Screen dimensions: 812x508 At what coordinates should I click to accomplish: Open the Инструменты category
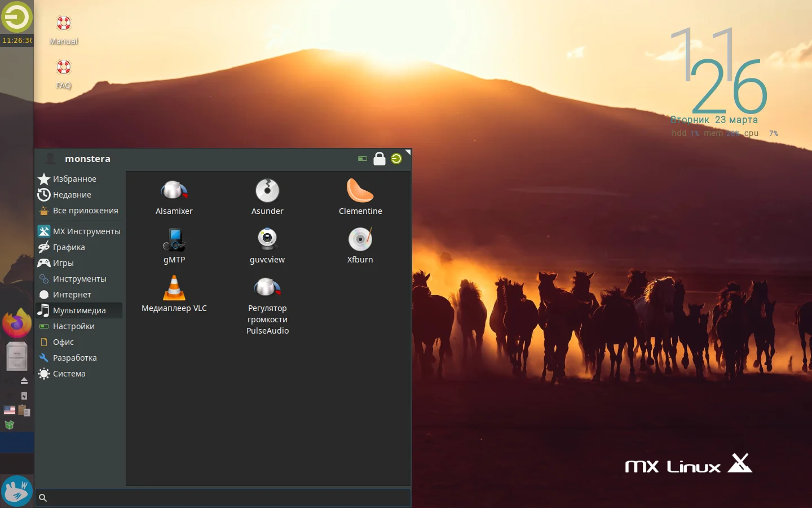click(80, 279)
